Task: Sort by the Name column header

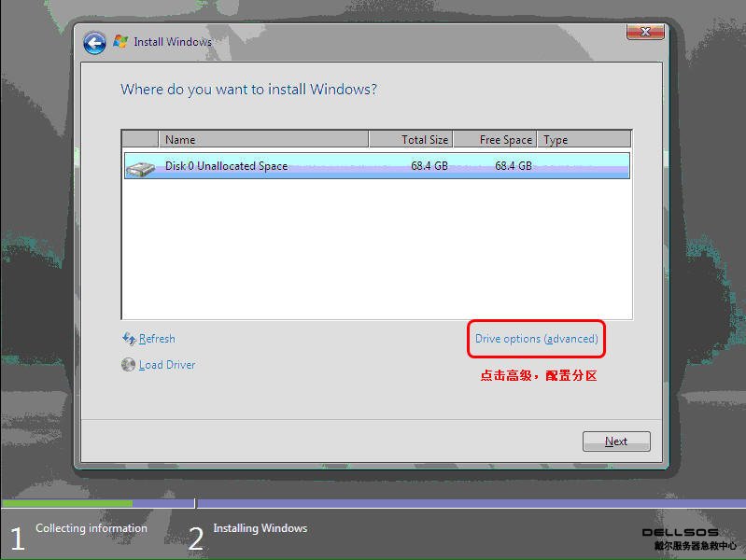Action: pyautogui.click(x=263, y=139)
